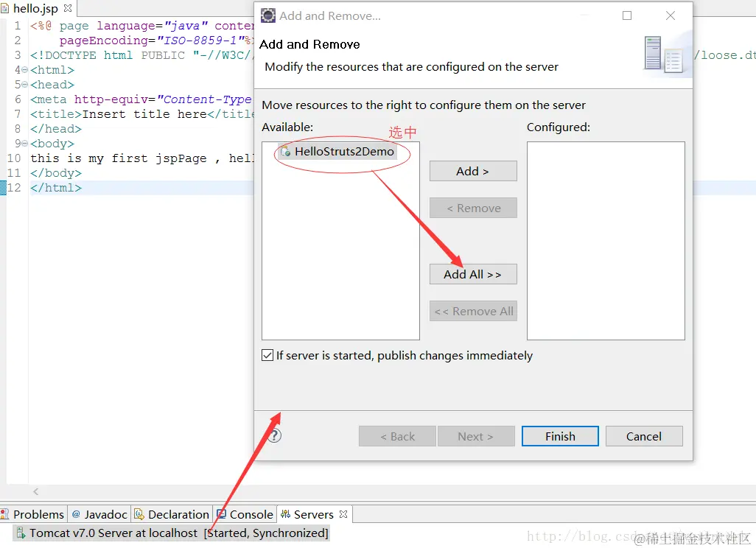This screenshot has height=551, width=756.
Task: Cancel the Add and Remove dialog
Action: [x=644, y=436]
